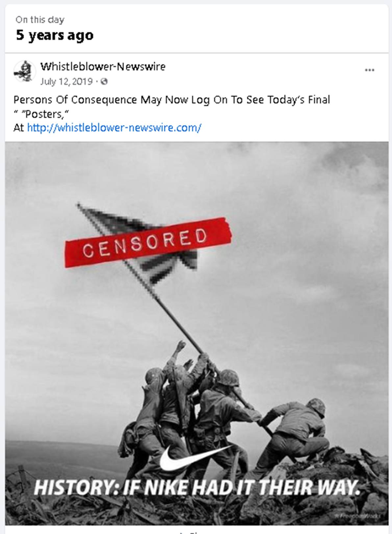This screenshot has height=534, width=392.
Task: Click the FreedomWorks watermark in image corner
Action: point(358,515)
